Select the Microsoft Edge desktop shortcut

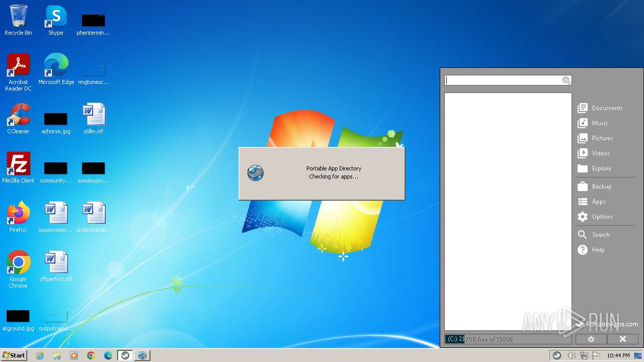[x=56, y=69]
